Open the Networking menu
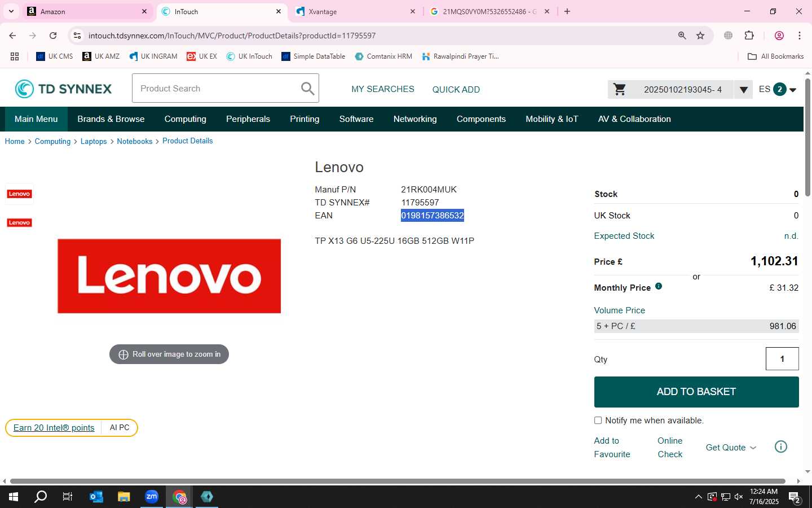Screen dimensions: 812x508 415,119
